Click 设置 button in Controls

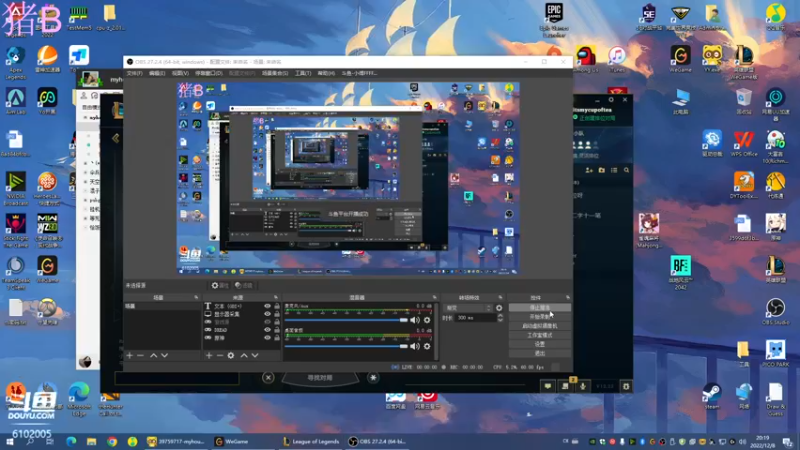540,344
